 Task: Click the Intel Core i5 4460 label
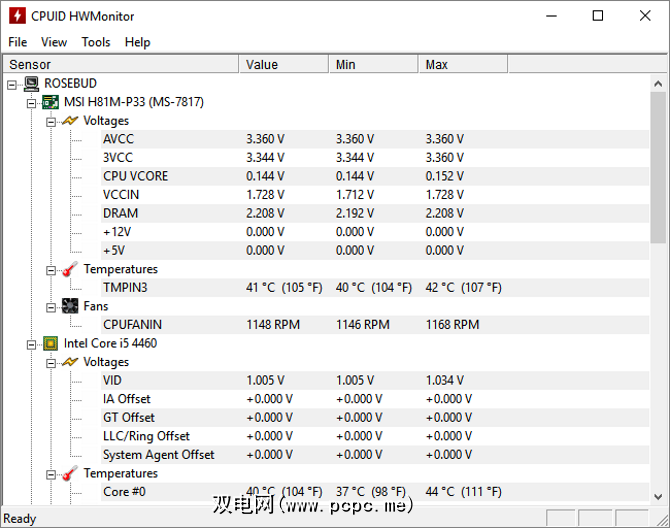pyautogui.click(x=110, y=343)
